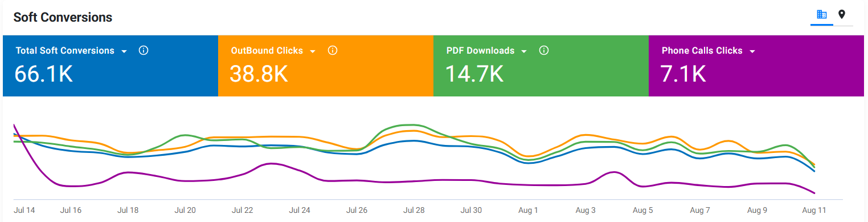Click the Jul 20 axis label
This screenshot has height=222, width=868.
pyautogui.click(x=185, y=210)
